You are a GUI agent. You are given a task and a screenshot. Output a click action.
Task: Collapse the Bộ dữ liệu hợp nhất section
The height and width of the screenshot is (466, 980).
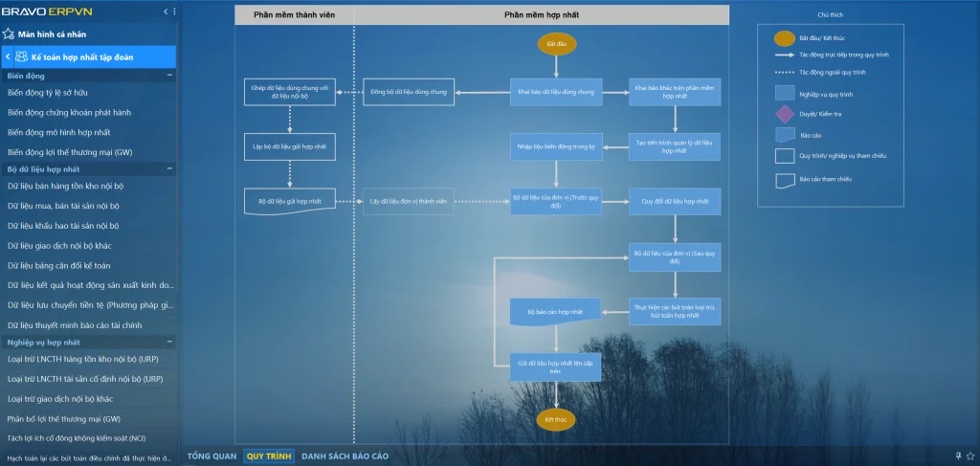pyautogui.click(x=169, y=168)
